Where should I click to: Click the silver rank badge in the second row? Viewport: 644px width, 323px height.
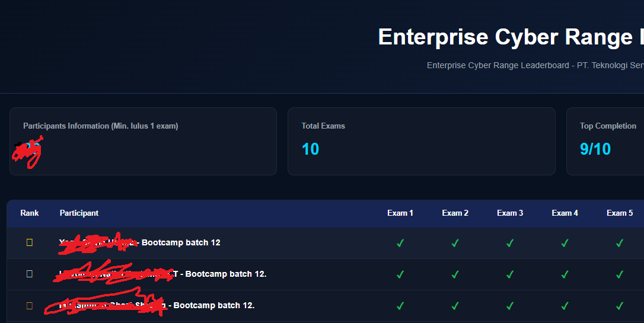pyautogui.click(x=30, y=274)
